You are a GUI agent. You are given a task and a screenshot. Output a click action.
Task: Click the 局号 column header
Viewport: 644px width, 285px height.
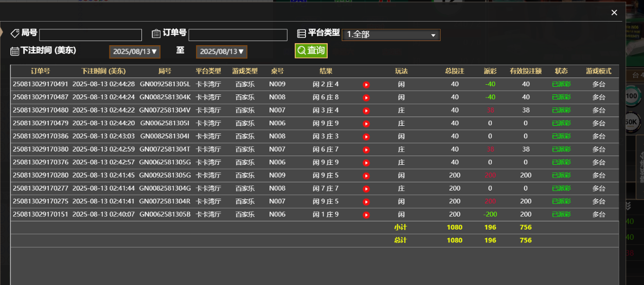point(165,71)
